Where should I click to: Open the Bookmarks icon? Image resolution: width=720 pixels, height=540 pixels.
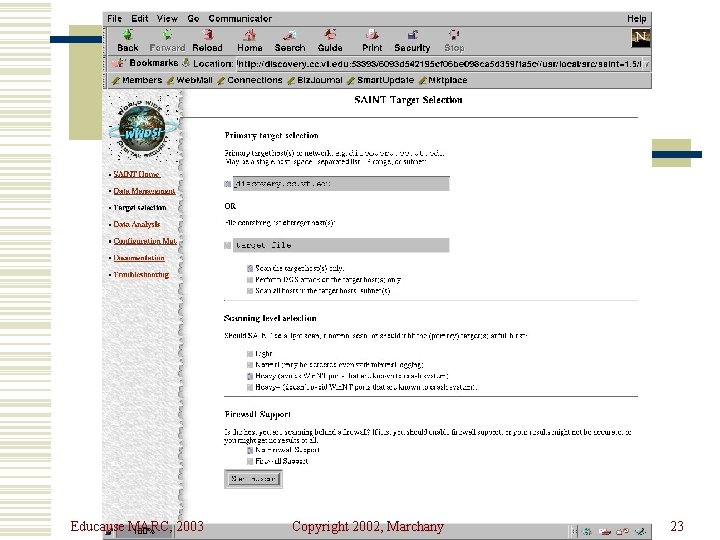118,63
